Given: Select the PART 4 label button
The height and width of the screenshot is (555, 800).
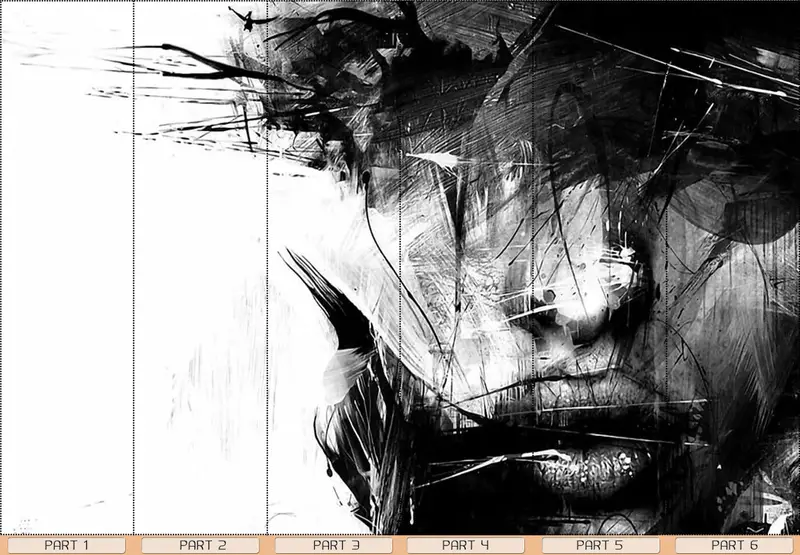Looking at the screenshot, I should [465, 545].
